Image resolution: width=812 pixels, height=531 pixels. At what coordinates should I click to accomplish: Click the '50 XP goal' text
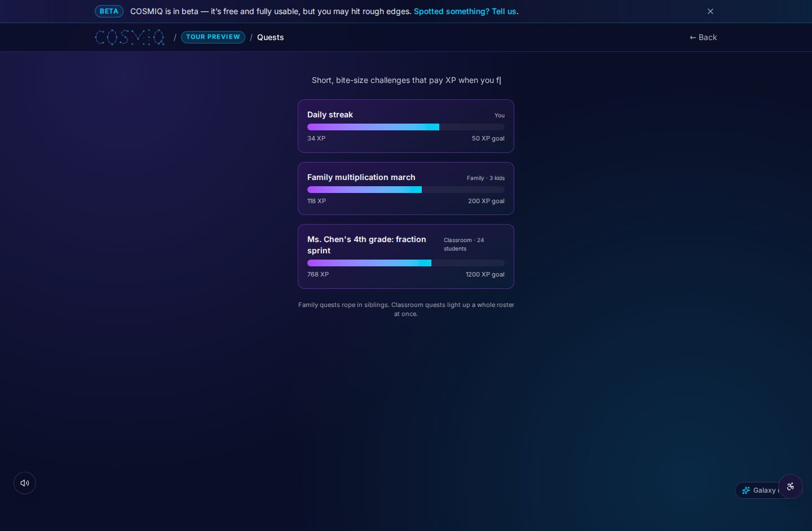click(488, 138)
